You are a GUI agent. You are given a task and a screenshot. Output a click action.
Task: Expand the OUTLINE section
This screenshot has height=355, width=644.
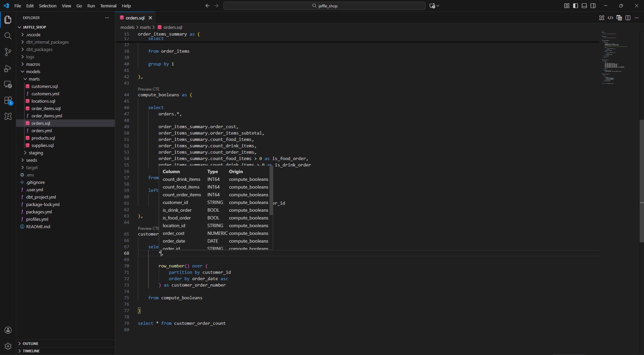(31, 344)
